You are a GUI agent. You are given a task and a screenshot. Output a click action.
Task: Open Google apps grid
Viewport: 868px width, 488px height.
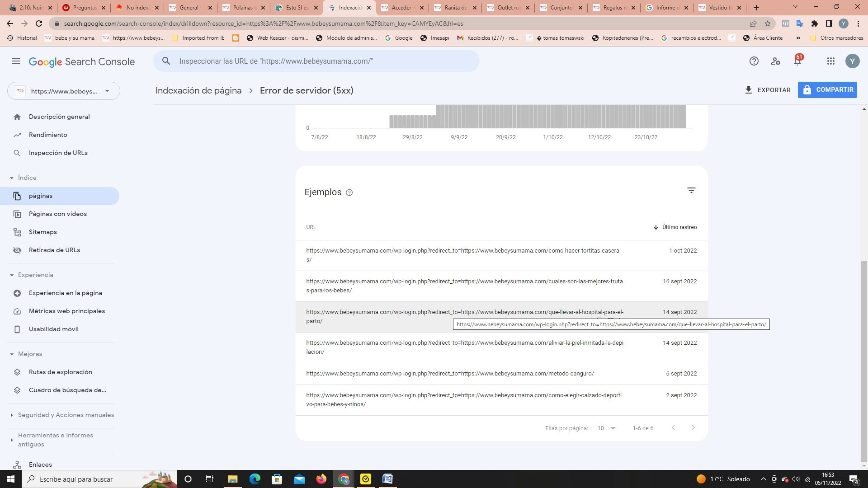pos(830,61)
